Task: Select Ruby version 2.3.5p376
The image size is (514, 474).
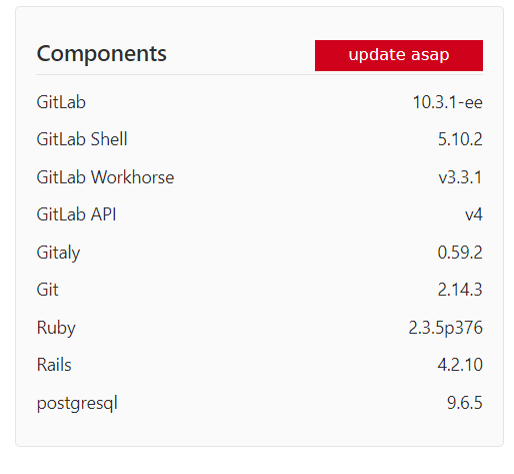Action: (446, 328)
